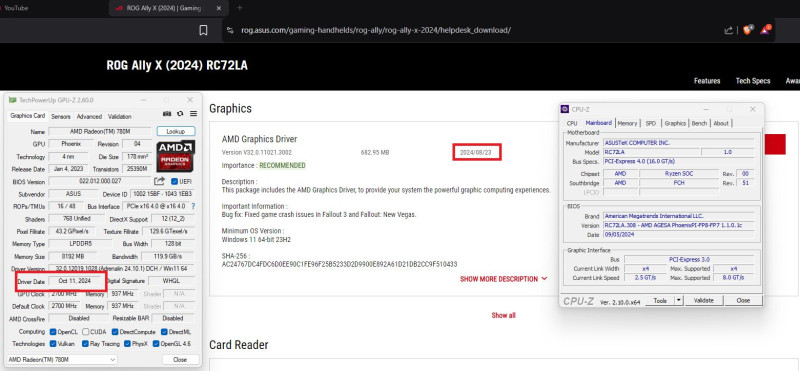Open a new browser tab with plus
This screenshot has width=800, height=371.
coord(240,8)
